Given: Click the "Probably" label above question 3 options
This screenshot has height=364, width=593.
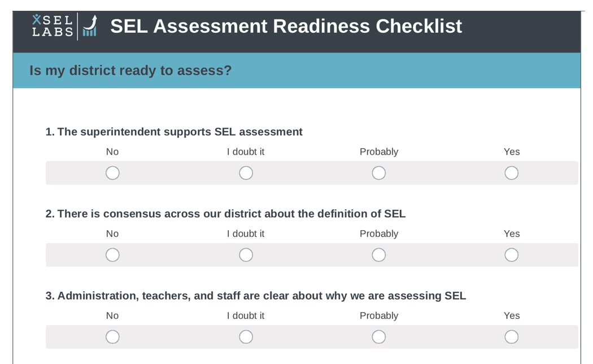Looking at the screenshot, I should [x=379, y=315].
